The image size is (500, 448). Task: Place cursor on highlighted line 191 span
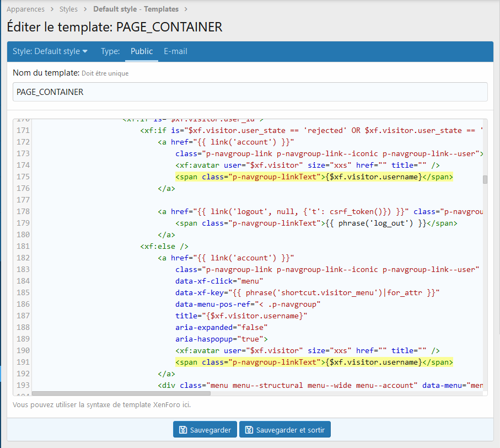(314, 362)
